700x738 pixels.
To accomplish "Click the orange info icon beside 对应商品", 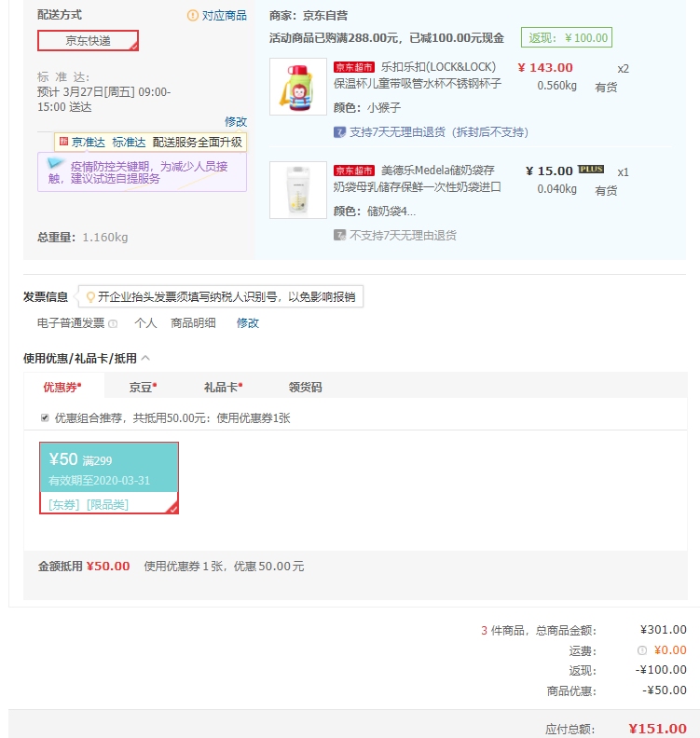I will [193, 16].
